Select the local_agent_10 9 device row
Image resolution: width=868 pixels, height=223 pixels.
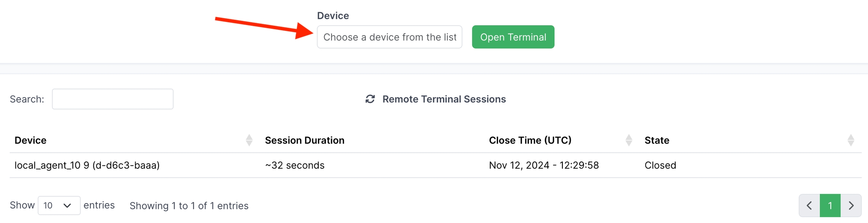(x=87, y=165)
